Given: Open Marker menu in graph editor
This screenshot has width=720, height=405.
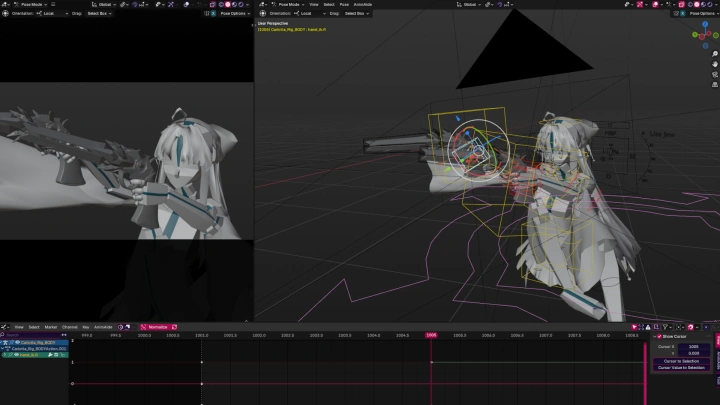Looking at the screenshot, I should (x=51, y=327).
